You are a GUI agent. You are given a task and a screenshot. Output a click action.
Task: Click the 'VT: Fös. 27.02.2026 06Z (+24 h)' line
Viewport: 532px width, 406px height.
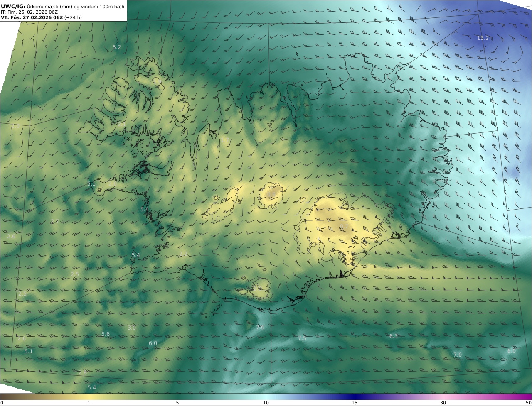[41, 18]
